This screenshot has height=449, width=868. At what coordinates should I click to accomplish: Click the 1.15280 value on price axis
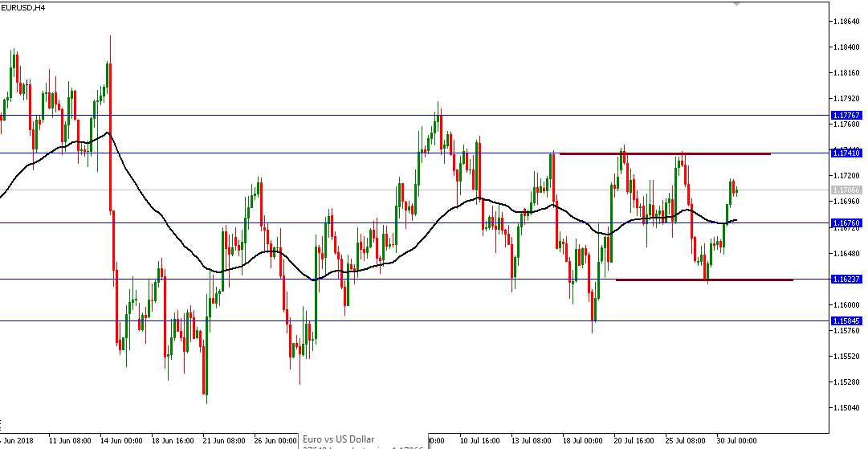(x=847, y=382)
